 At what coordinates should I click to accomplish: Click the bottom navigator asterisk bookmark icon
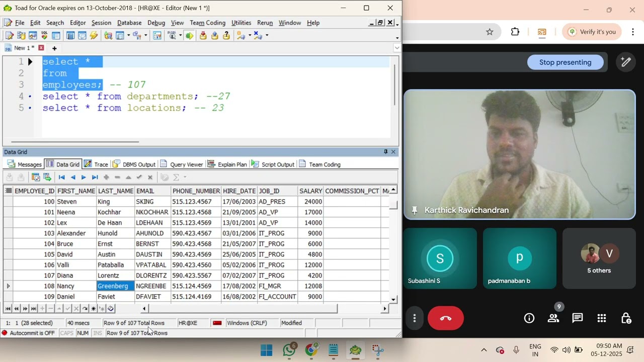point(93,309)
